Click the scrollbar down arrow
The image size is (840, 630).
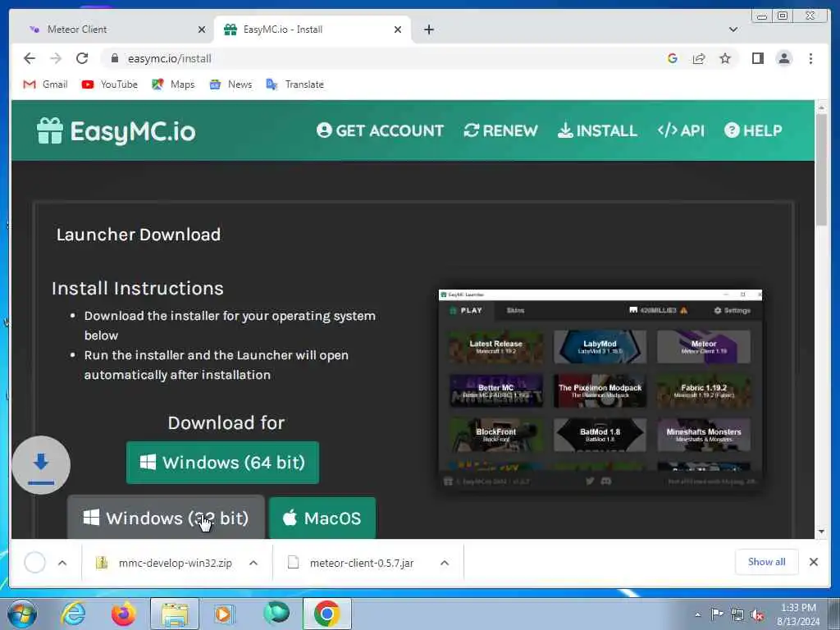pyautogui.click(x=821, y=532)
